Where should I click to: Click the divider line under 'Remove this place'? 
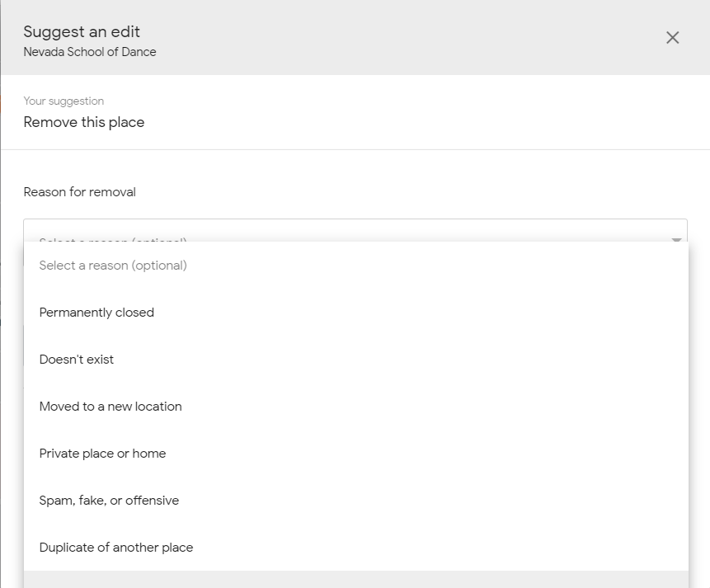pyautogui.click(x=355, y=149)
